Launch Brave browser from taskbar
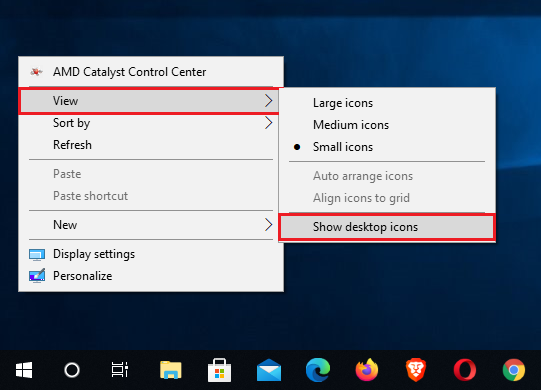The image size is (541, 390). tap(416, 370)
